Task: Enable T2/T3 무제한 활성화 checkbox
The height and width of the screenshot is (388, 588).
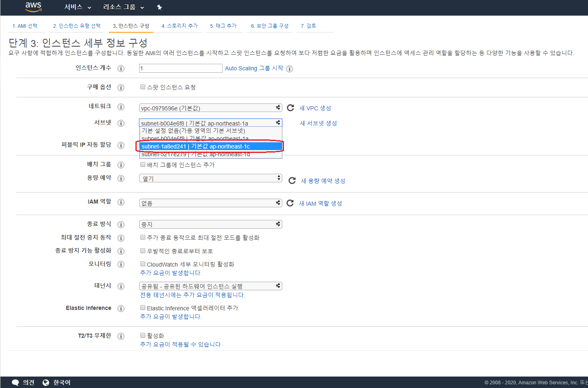Action: pos(143,335)
